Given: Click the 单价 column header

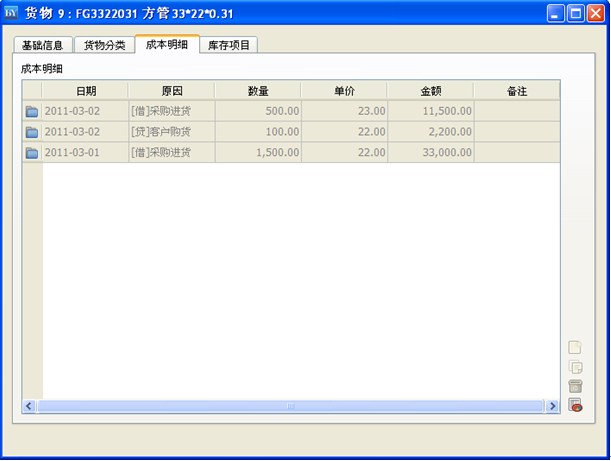Looking at the screenshot, I should pos(345,91).
